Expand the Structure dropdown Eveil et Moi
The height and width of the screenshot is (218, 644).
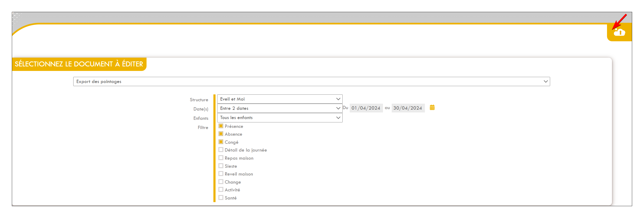pos(280,99)
